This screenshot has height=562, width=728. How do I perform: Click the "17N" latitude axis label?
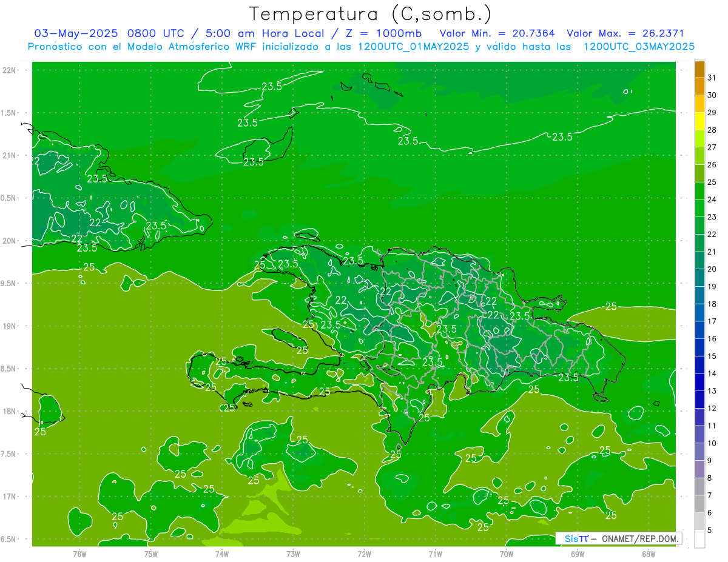[x=9, y=497]
